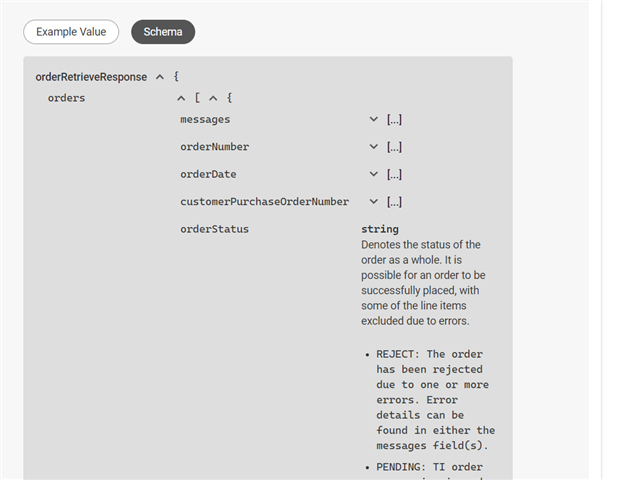Select the Schema tab
This screenshot has height=480, width=621.
coord(163,32)
